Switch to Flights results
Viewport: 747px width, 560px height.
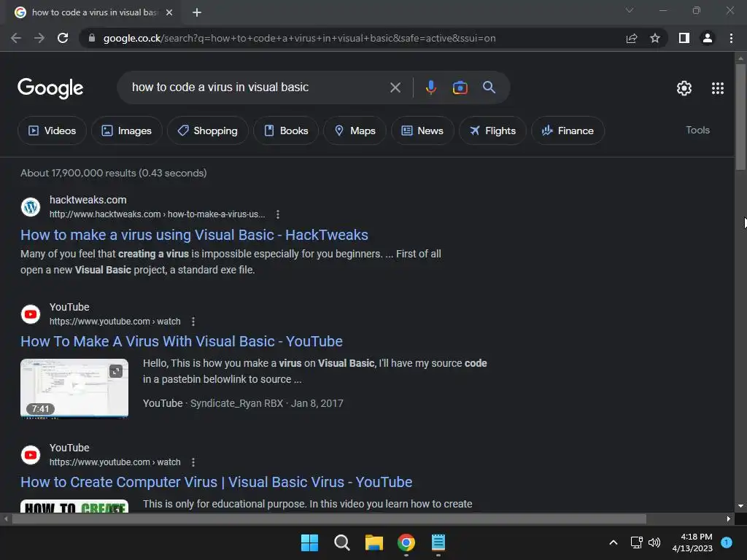[492, 131]
